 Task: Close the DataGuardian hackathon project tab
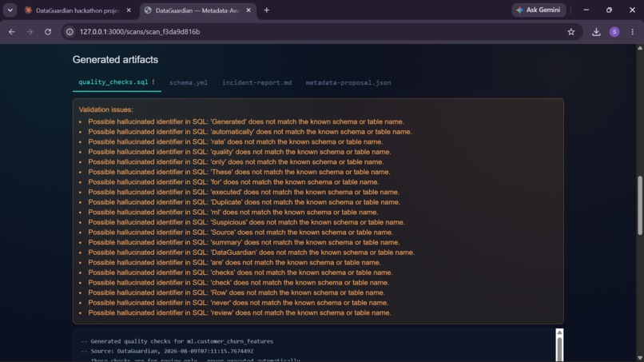click(x=129, y=10)
